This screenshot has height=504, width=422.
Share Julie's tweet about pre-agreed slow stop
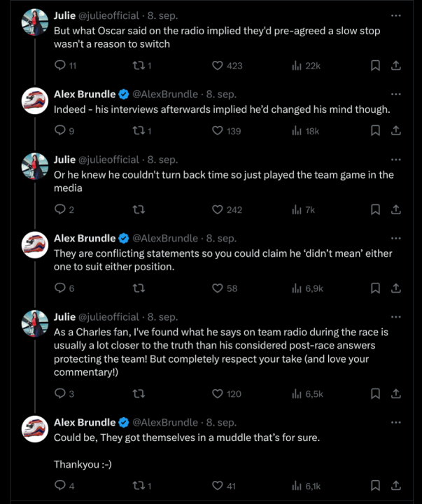coord(395,65)
